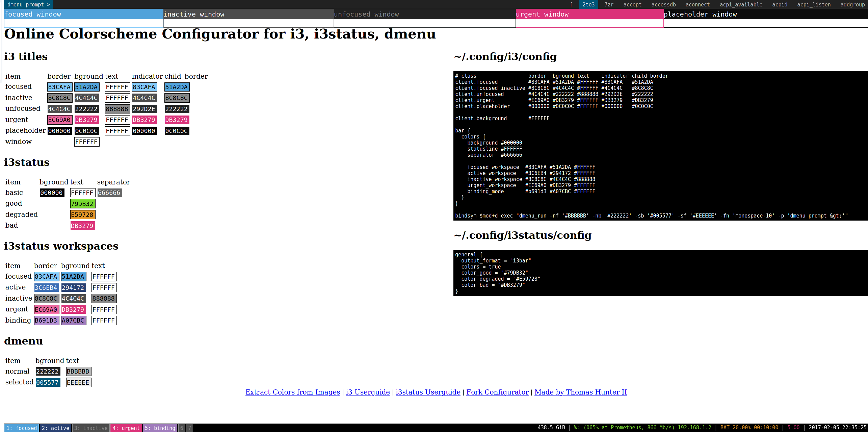Viewport: 868px width, 432px height.
Task: Switch to workspace 6 in the bar
Action: coord(182,428)
